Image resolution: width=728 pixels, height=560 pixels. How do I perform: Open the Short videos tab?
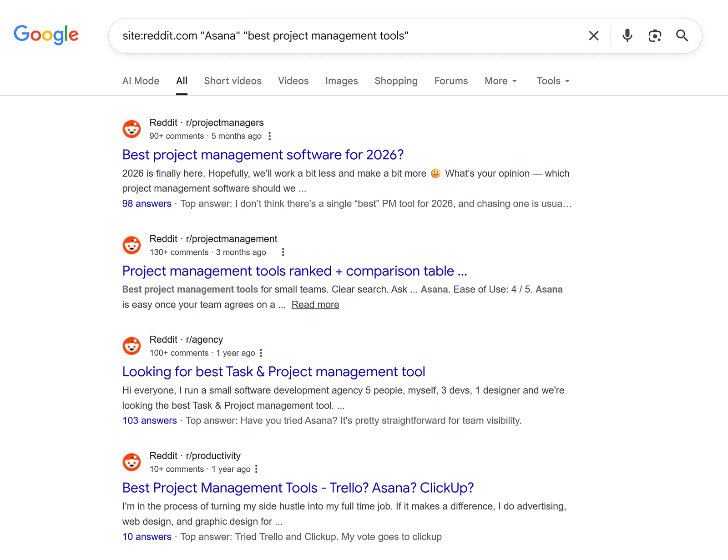click(x=233, y=81)
